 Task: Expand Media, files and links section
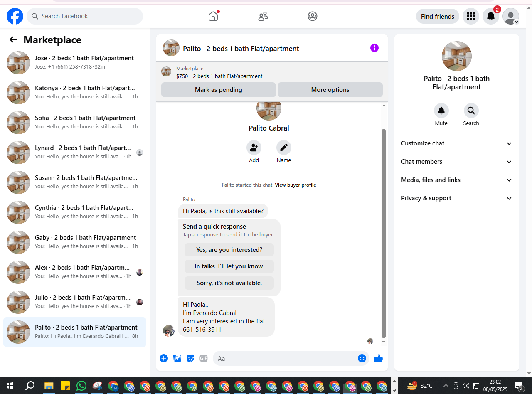(457, 180)
